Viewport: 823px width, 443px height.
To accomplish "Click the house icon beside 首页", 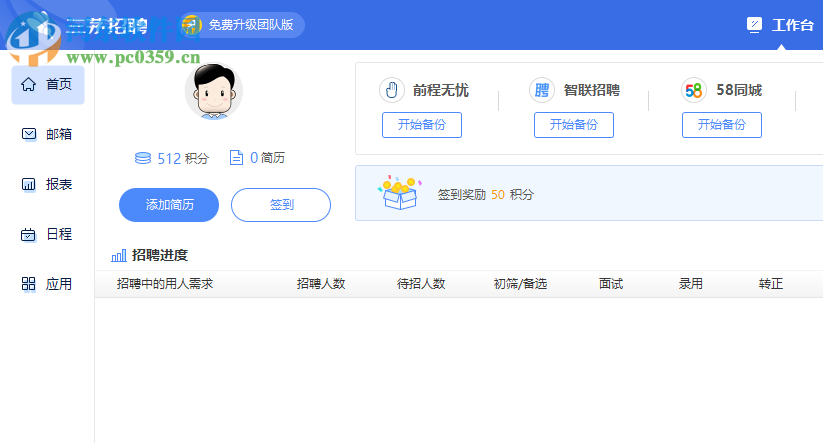I will coord(28,85).
